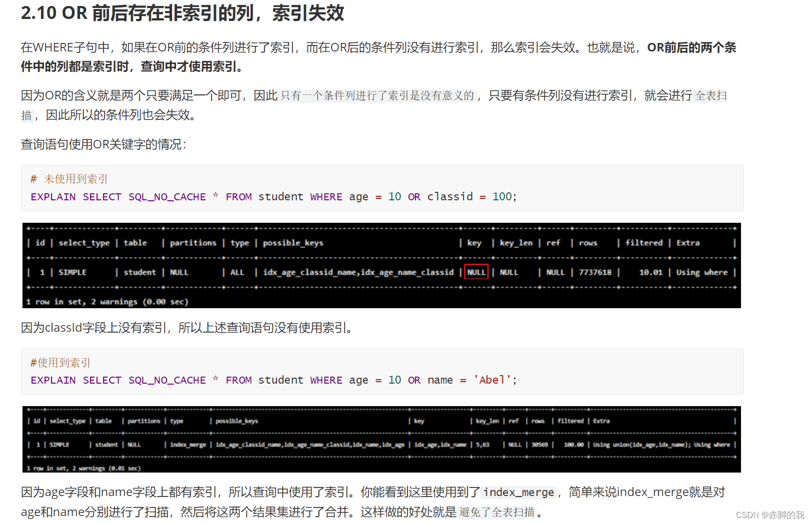Click "index_merge" in the second result table

pyautogui.click(x=188, y=445)
